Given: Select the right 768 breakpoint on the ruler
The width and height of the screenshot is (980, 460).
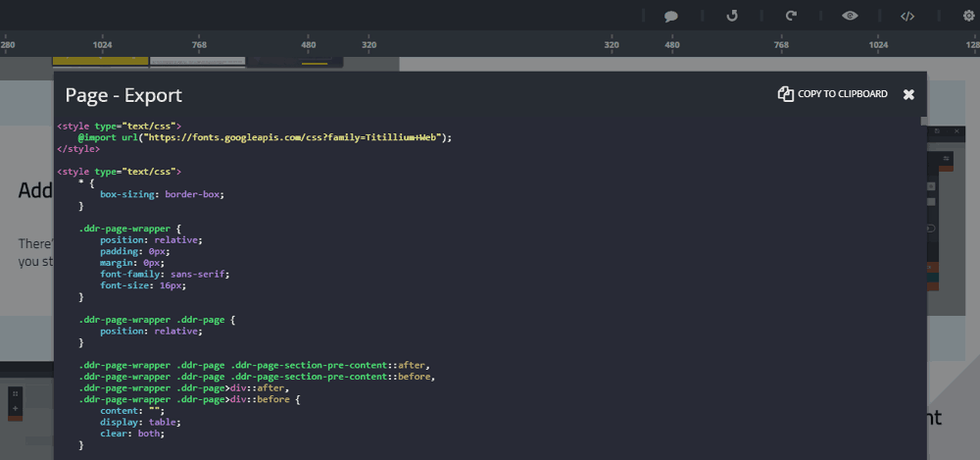Looking at the screenshot, I should pos(781,45).
